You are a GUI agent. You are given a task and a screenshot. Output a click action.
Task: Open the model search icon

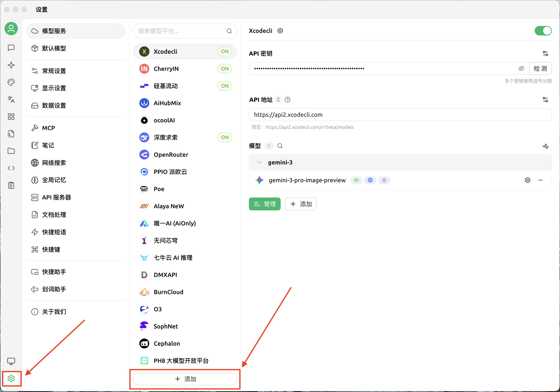click(280, 146)
